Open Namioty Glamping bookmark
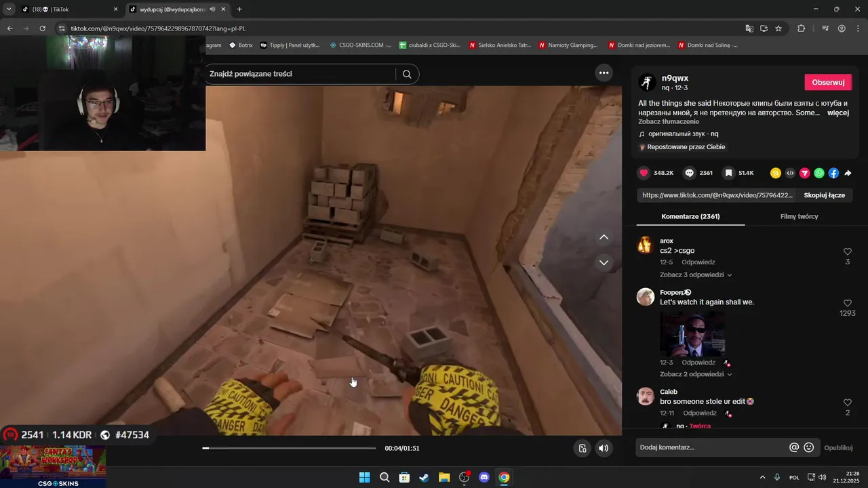The image size is (868, 488). coord(568,45)
